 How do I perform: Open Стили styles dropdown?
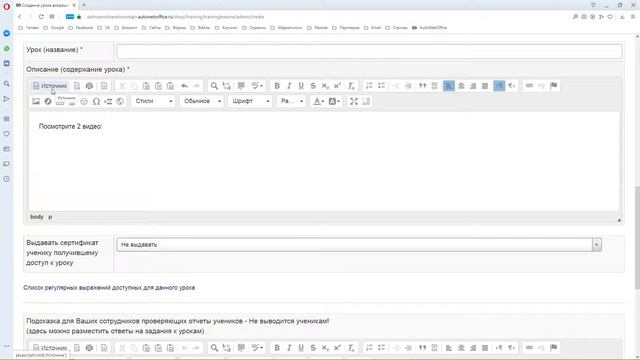(x=153, y=101)
